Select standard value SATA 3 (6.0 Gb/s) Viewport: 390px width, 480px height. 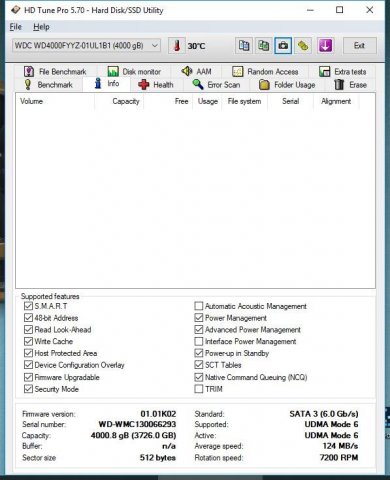(324, 414)
